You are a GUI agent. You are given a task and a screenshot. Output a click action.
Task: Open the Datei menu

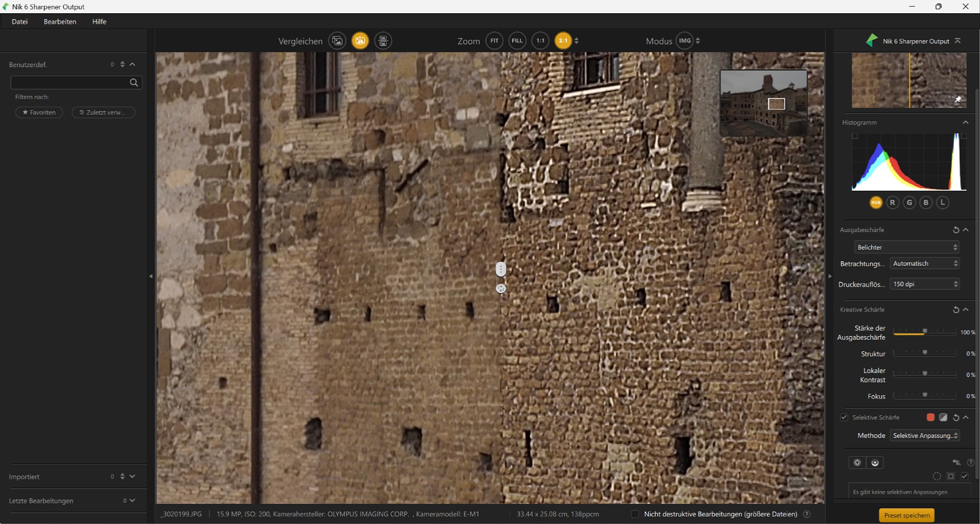(x=20, y=22)
